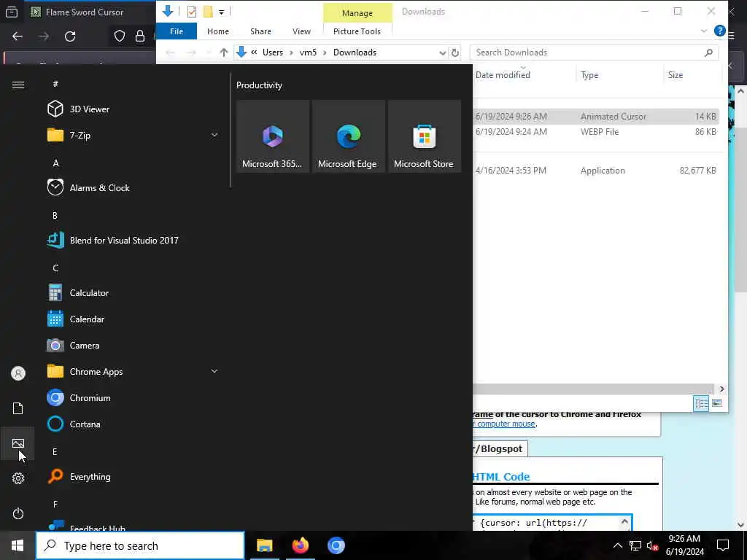This screenshot has height=560, width=747.
Task: Open the network status tray icon
Action: (635, 545)
